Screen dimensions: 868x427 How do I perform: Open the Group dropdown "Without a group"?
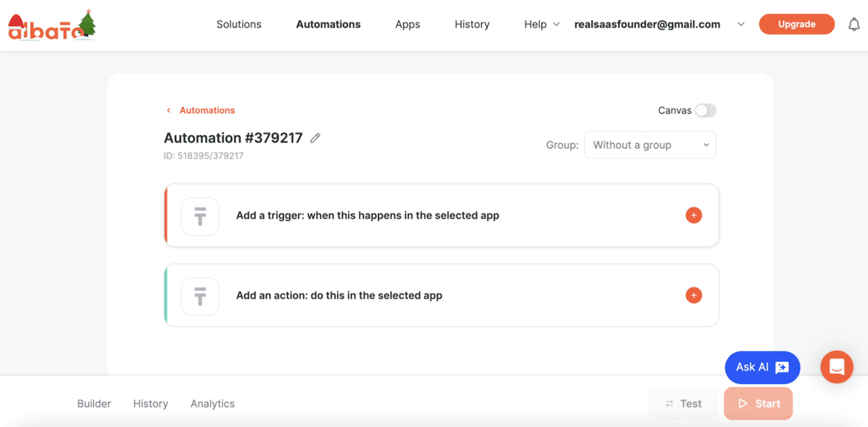tap(650, 145)
